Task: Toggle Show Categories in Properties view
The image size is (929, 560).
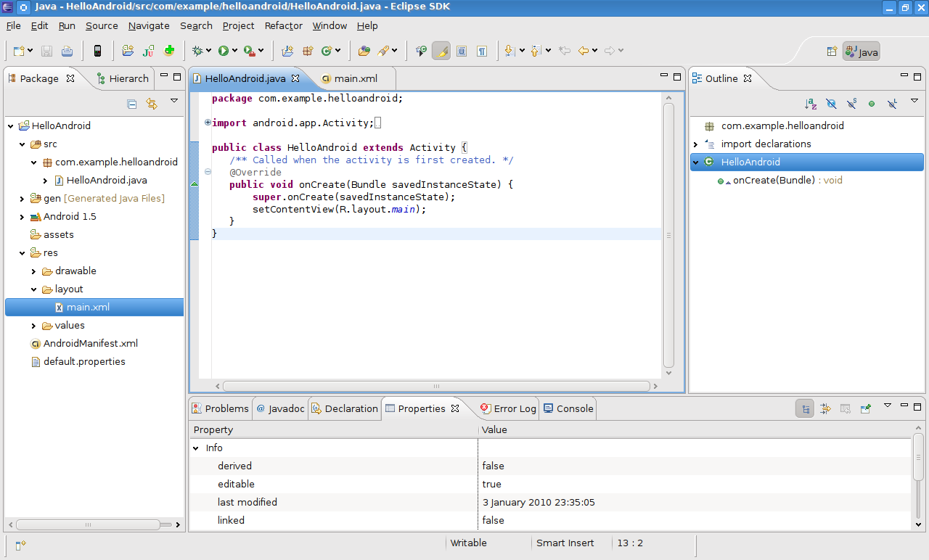Action: (x=804, y=408)
